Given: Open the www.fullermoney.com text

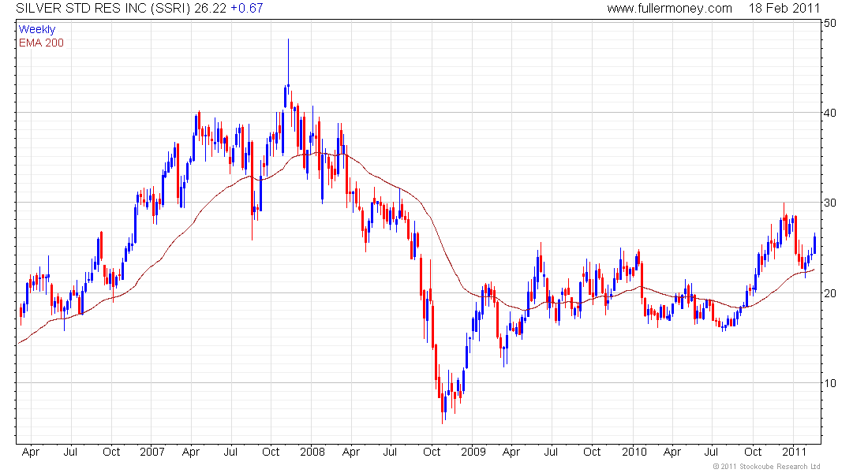Looking at the screenshot, I should (669, 9).
